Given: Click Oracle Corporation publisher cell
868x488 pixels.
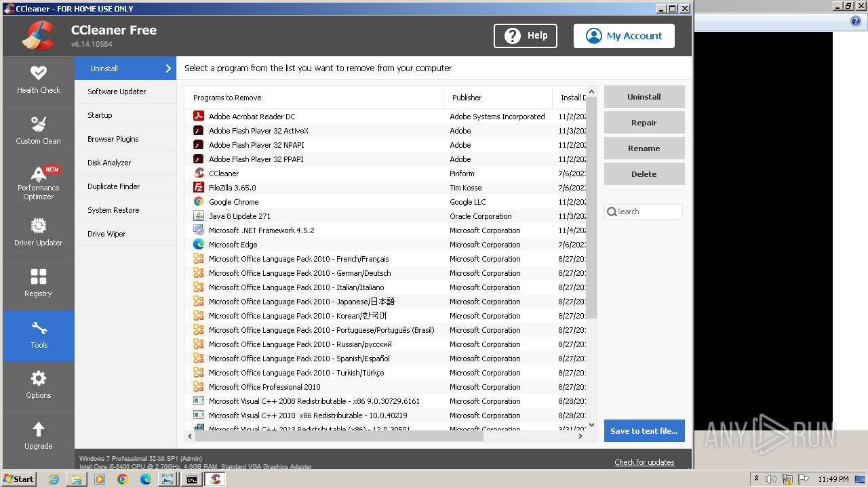Looking at the screenshot, I should 481,216.
